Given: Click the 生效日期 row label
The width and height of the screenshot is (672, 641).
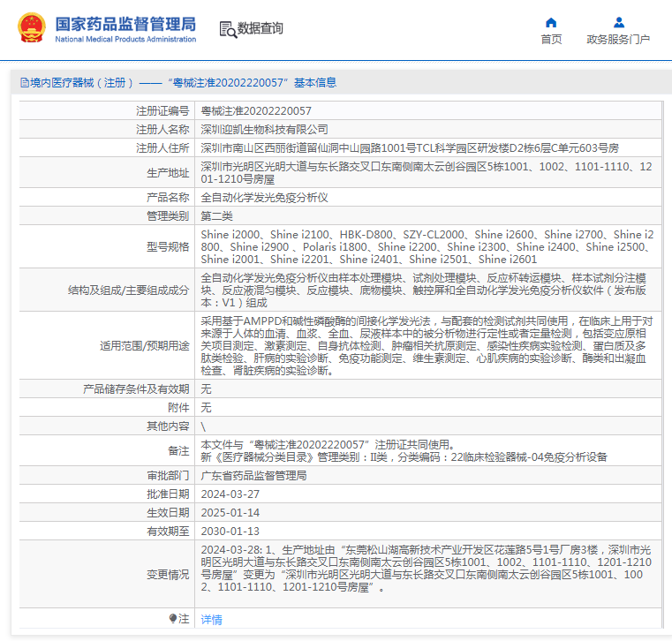Looking at the screenshot, I should point(168,512).
